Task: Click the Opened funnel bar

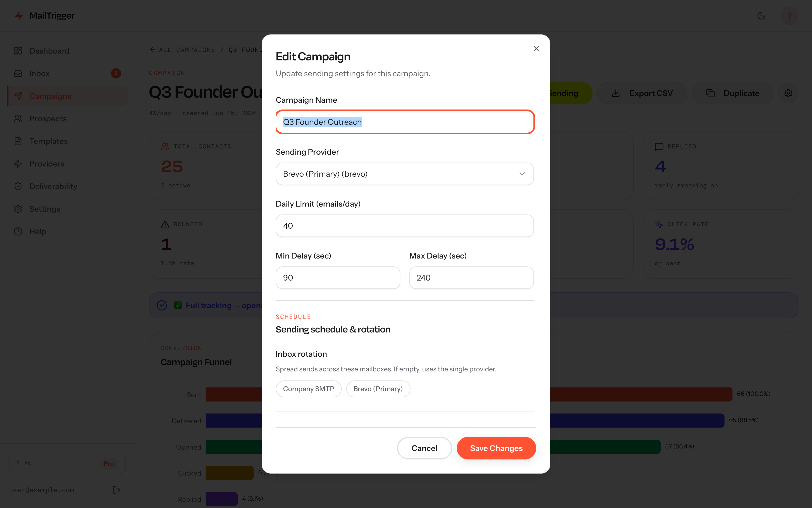Action: pos(433,446)
